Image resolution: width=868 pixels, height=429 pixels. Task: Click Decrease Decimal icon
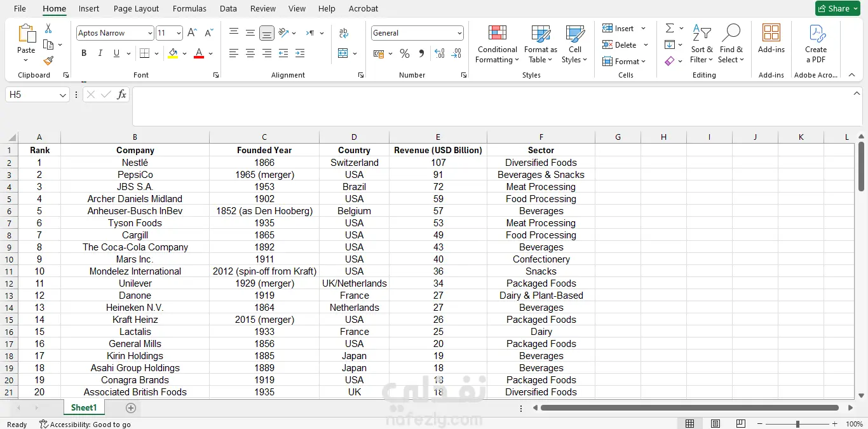(x=456, y=53)
